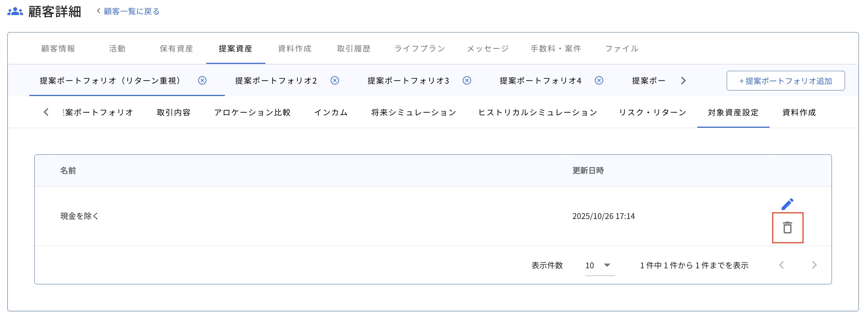Return via the 顧客一覧に戻る link

(131, 11)
